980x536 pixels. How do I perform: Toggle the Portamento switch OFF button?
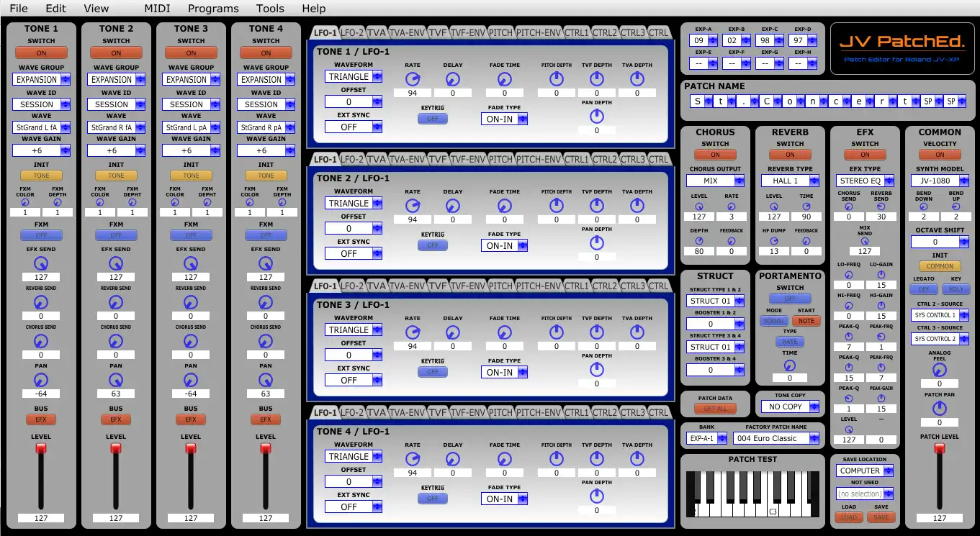[790, 299]
